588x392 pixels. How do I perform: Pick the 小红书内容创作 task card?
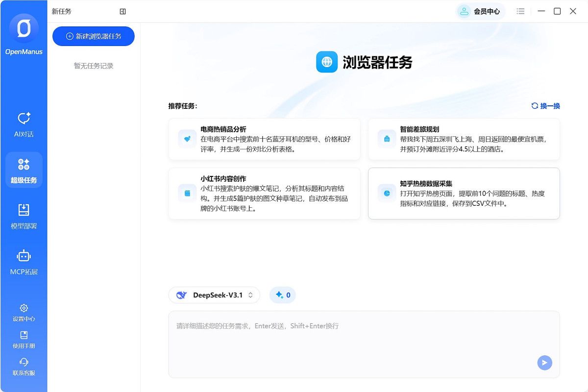[265, 194]
